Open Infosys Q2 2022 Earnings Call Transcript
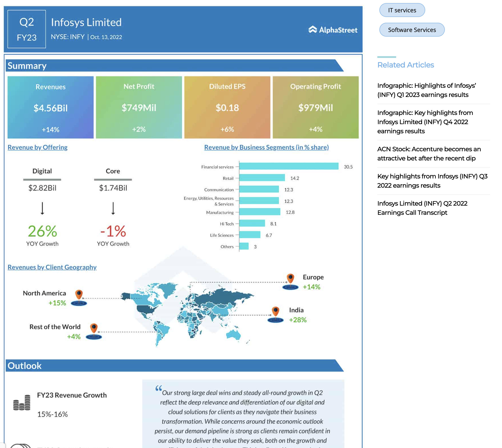The width and height of the screenshot is (502, 448). point(422,208)
